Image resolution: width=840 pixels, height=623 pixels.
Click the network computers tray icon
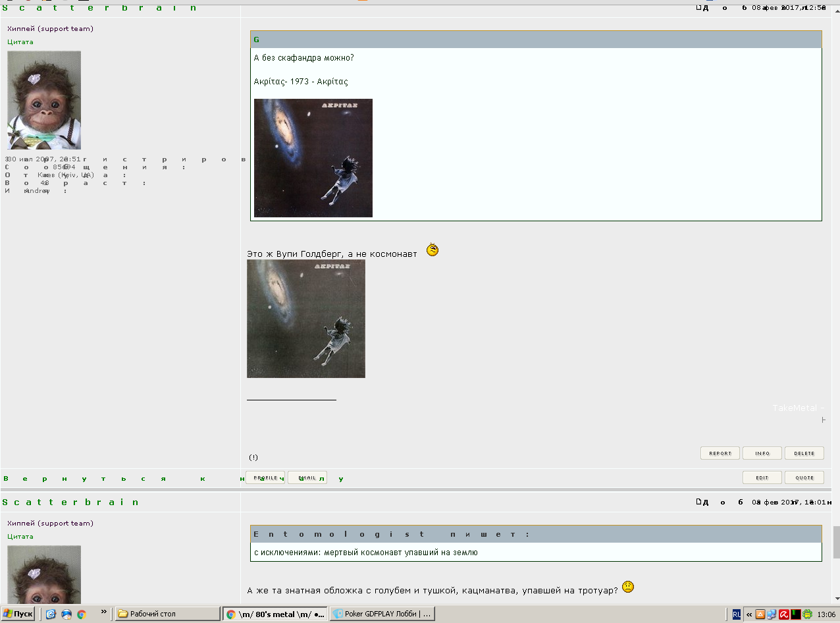pos(772,614)
